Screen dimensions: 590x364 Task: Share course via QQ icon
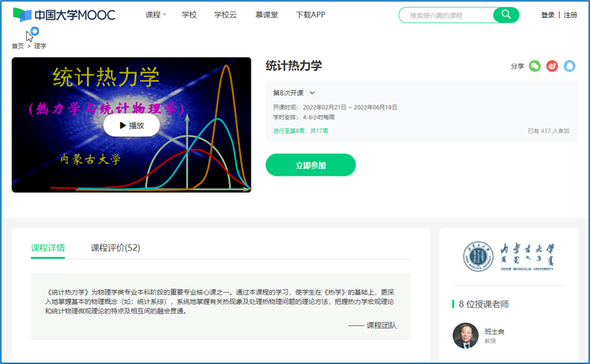(569, 66)
